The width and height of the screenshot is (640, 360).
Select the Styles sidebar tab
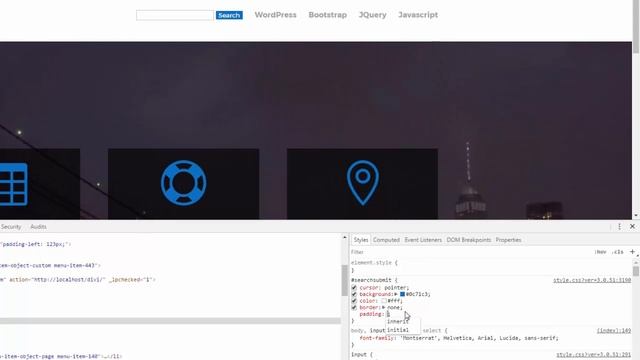[361, 240]
